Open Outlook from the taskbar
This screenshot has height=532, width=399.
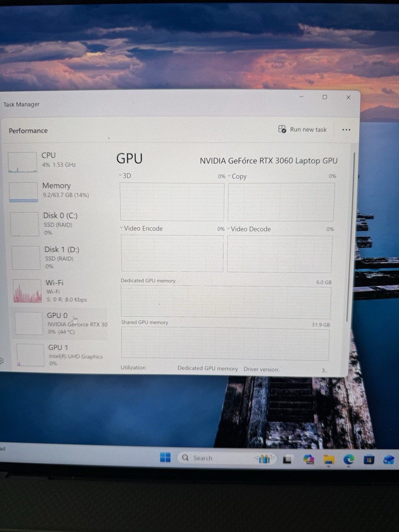click(388, 460)
